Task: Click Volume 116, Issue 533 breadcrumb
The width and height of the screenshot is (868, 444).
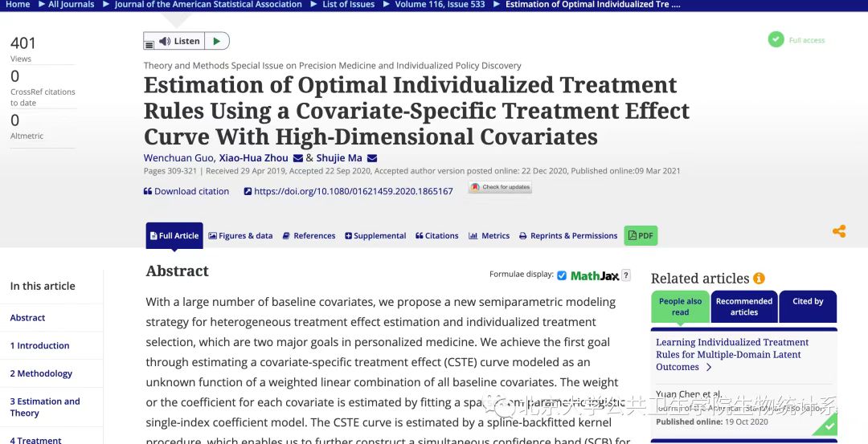Action: (439, 5)
